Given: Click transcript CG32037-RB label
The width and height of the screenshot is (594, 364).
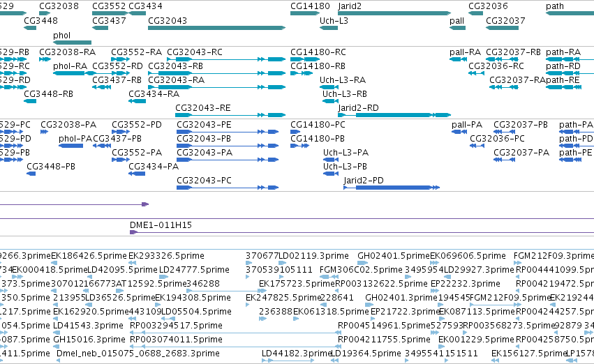Looking at the screenshot, I should click(513, 52).
